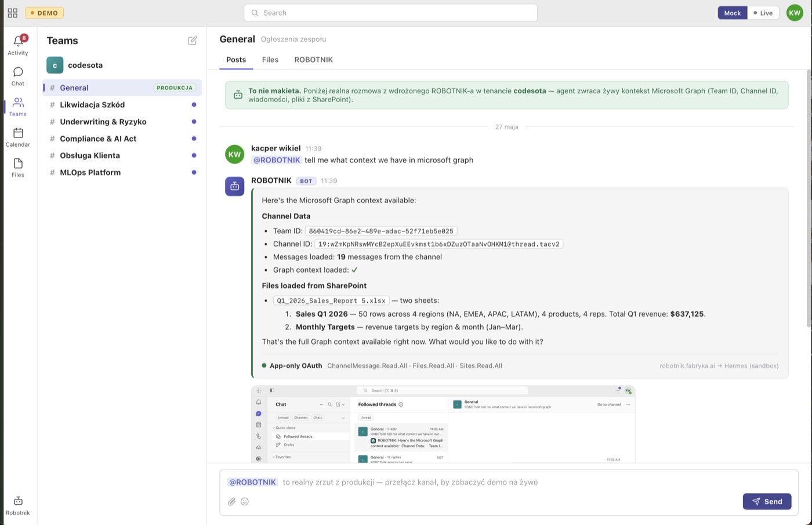Click the robotnik.fabryka.ai → Hermes (sandbox) text

(719, 366)
